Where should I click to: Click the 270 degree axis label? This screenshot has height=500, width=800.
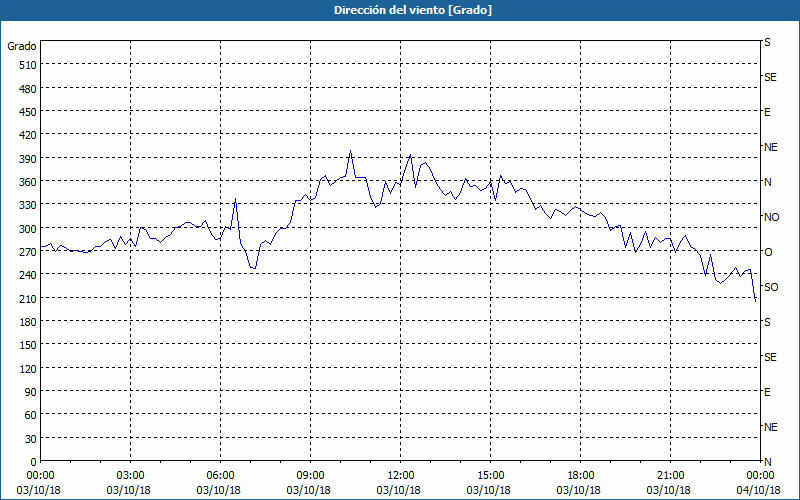pyautogui.click(x=28, y=252)
